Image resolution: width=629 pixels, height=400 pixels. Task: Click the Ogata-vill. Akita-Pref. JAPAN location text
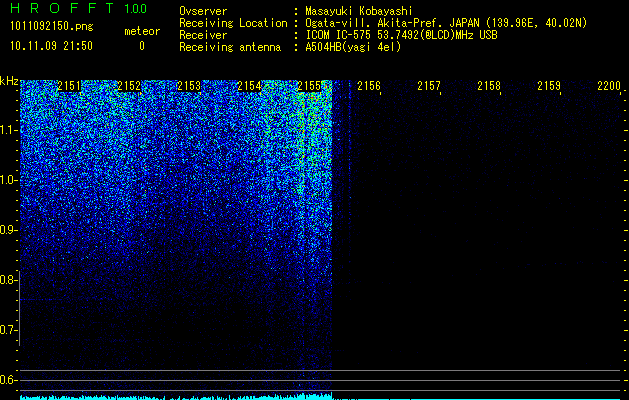(x=446, y=23)
